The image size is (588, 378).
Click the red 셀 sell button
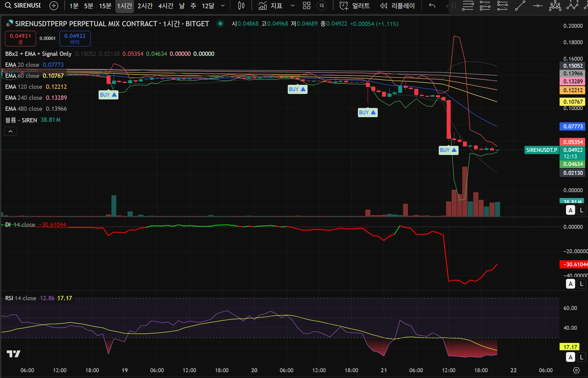tap(20, 38)
